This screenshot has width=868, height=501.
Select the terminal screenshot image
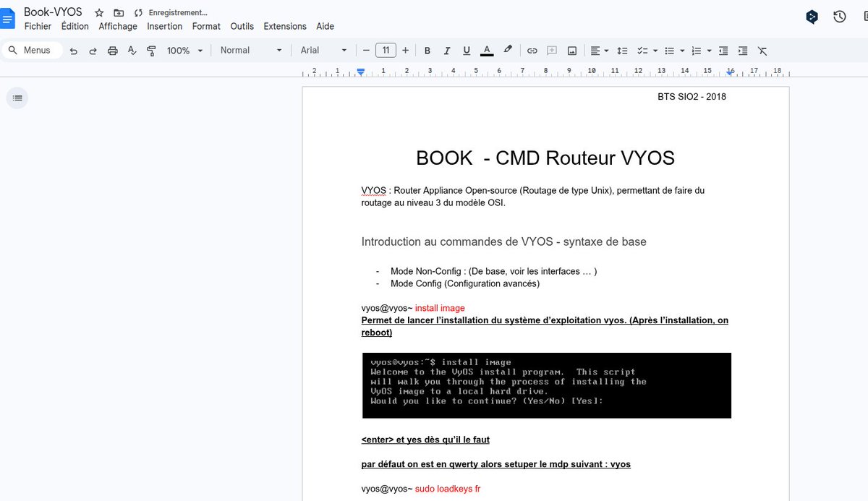pyautogui.click(x=547, y=385)
